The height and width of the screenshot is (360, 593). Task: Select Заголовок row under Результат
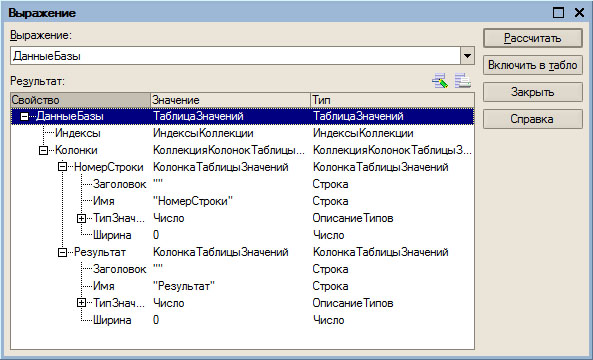[242, 269]
